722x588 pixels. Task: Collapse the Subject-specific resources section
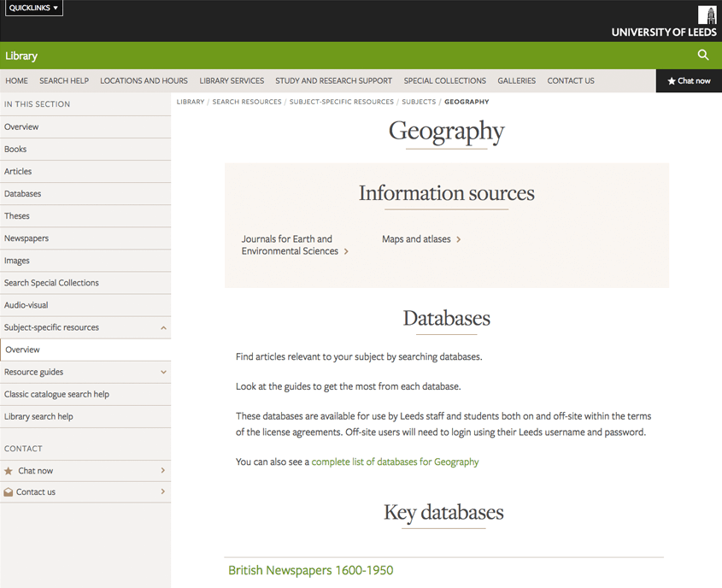tap(163, 328)
